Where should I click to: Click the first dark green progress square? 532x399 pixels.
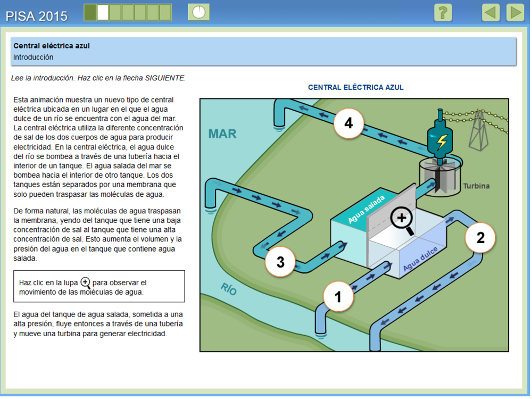pyautogui.click(x=90, y=12)
